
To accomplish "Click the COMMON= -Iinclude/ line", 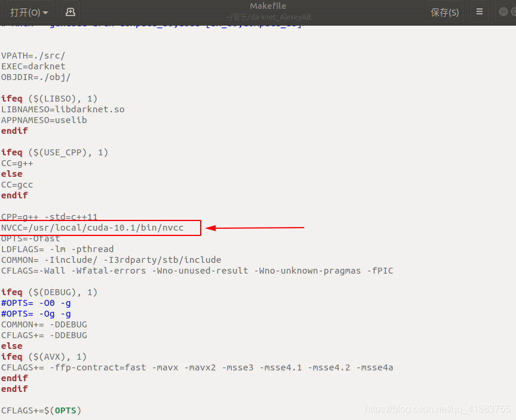I will click(111, 260).
